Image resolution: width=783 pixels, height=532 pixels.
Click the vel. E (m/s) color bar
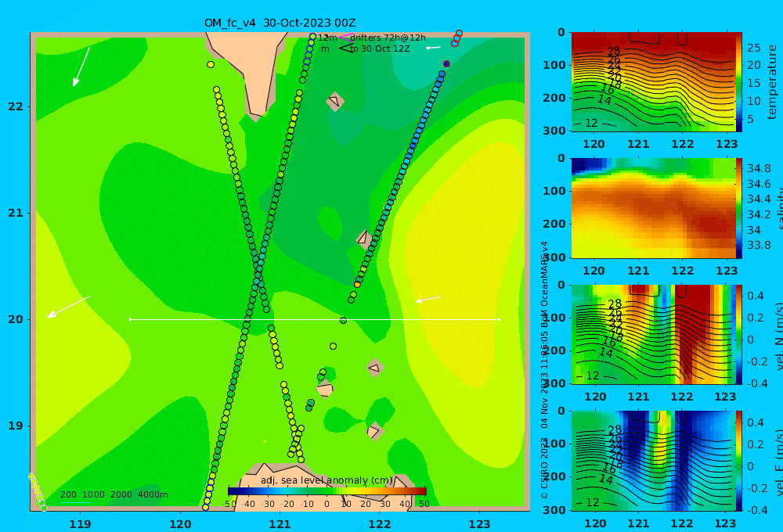point(739,461)
